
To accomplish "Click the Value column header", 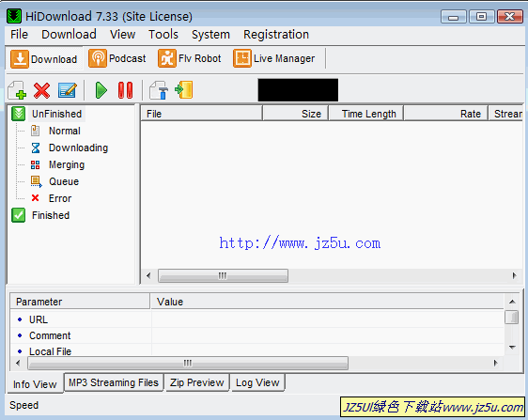I will tap(327, 302).
